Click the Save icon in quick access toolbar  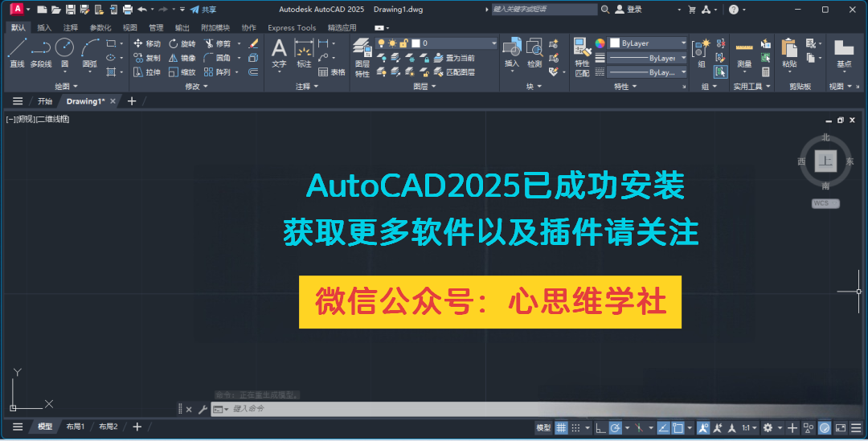[70, 10]
